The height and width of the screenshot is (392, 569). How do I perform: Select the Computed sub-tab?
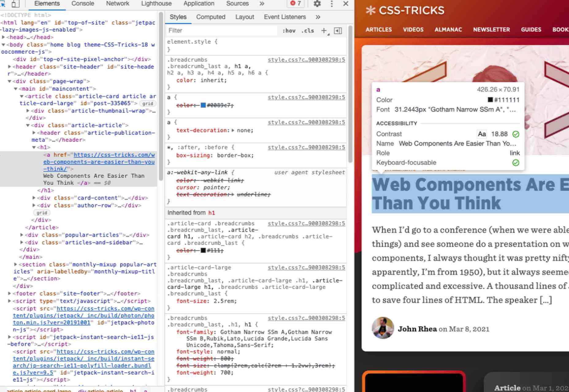point(211,17)
